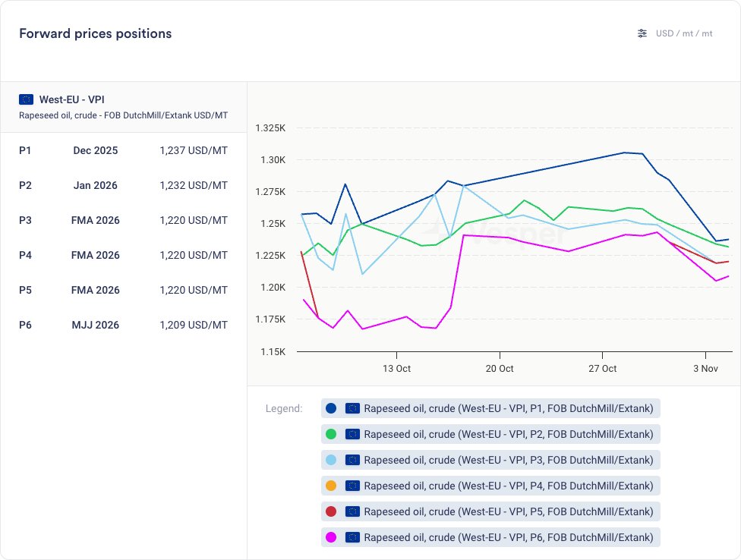Hide the P2 rapeseed oil legend series
This screenshot has height=560, width=741.
(x=508, y=434)
